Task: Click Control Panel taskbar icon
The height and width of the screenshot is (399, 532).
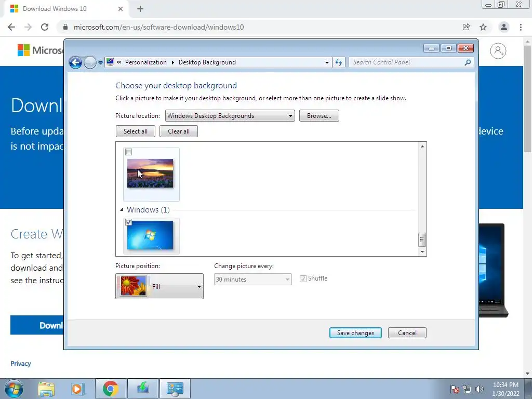Action: [175, 389]
